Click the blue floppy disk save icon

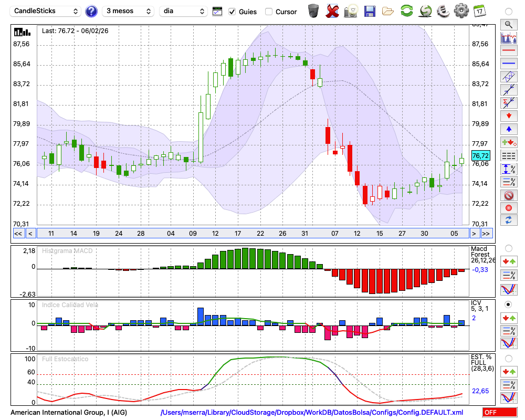pyautogui.click(x=370, y=10)
